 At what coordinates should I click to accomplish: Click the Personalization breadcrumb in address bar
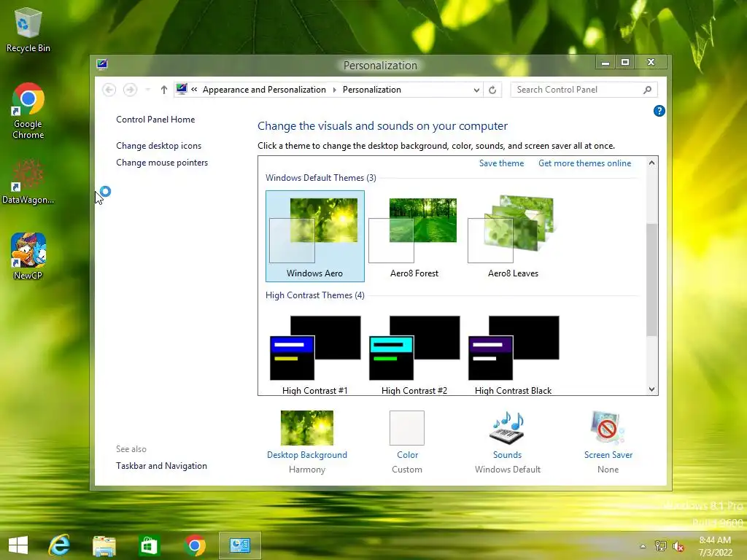(x=371, y=90)
